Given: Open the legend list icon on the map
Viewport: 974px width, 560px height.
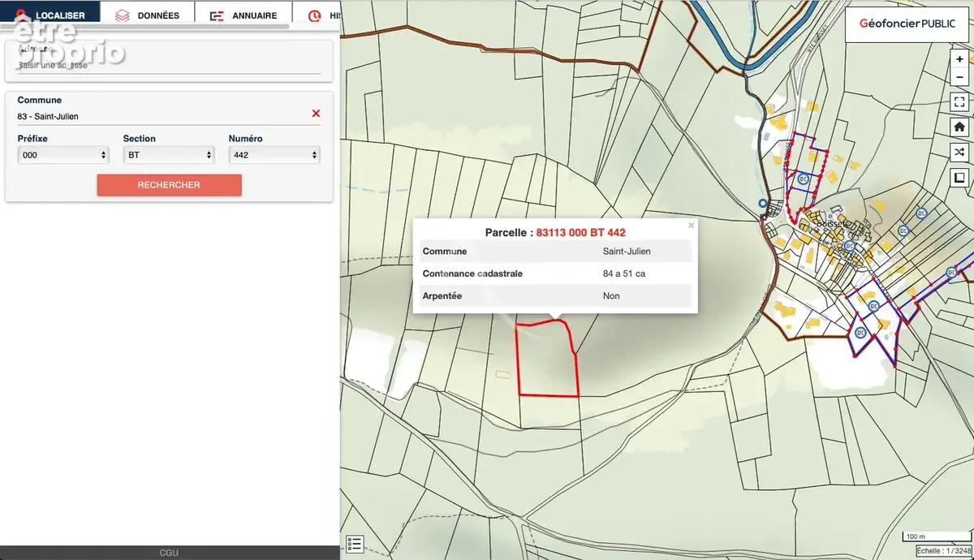Looking at the screenshot, I should click(x=355, y=545).
